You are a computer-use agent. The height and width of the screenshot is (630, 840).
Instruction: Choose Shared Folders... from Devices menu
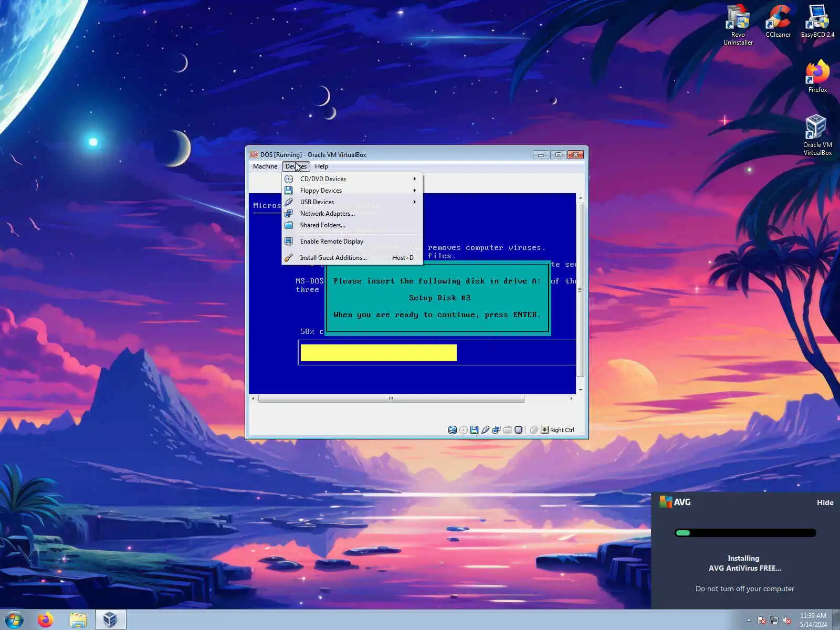coord(352,225)
